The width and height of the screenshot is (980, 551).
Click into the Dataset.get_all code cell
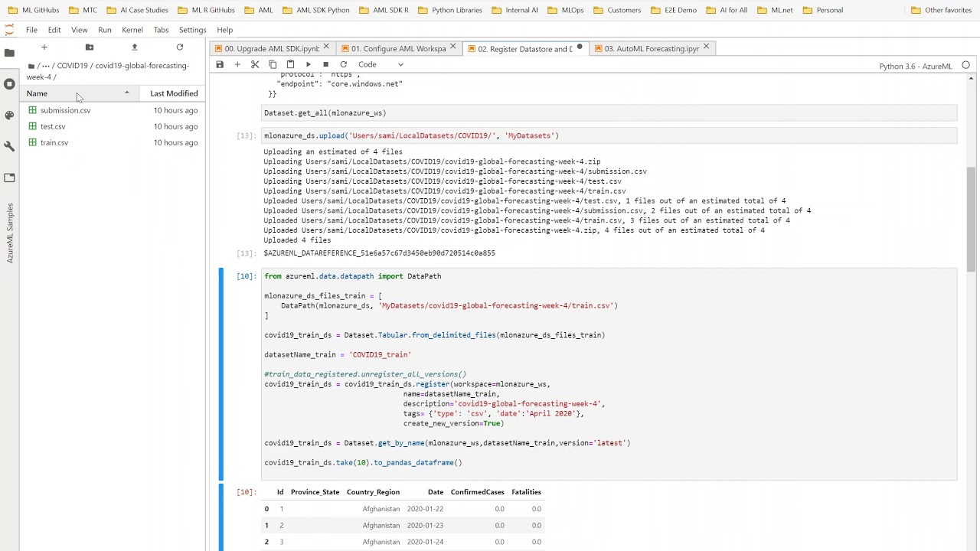coord(609,113)
